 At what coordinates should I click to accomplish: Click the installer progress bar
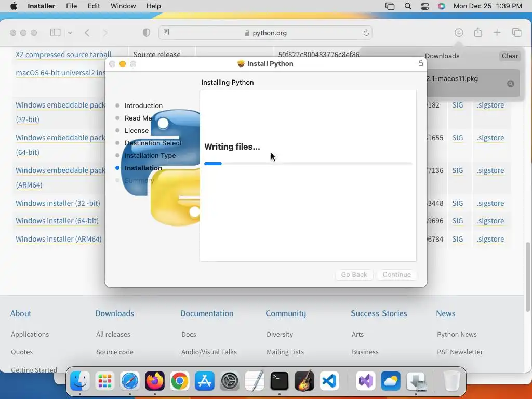coord(308,164)
